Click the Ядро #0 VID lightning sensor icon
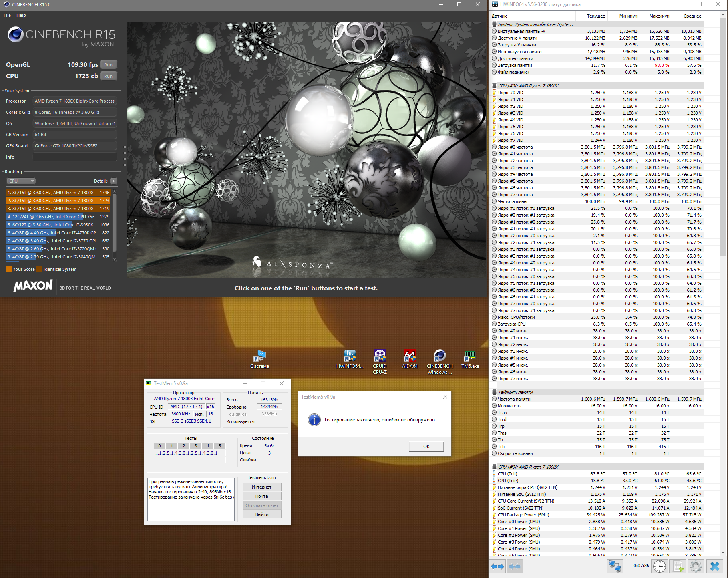The image size is (728, 578). click(x=494, y=93)
